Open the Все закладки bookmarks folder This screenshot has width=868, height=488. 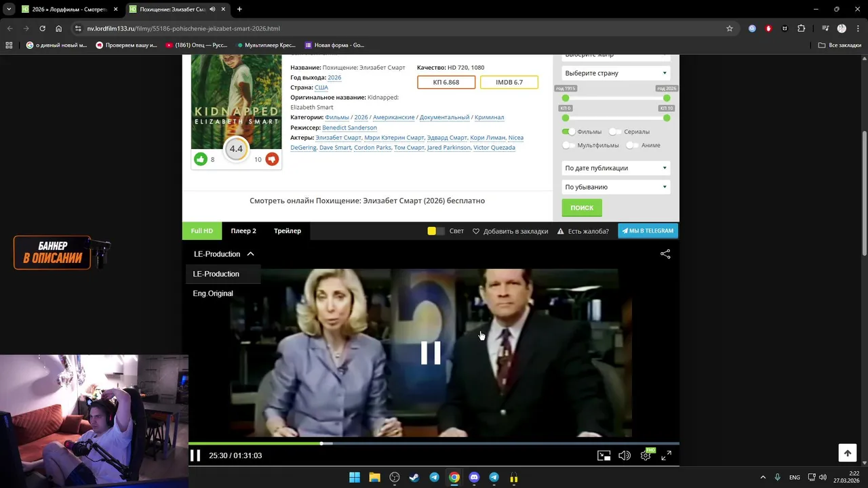(840, 45)
